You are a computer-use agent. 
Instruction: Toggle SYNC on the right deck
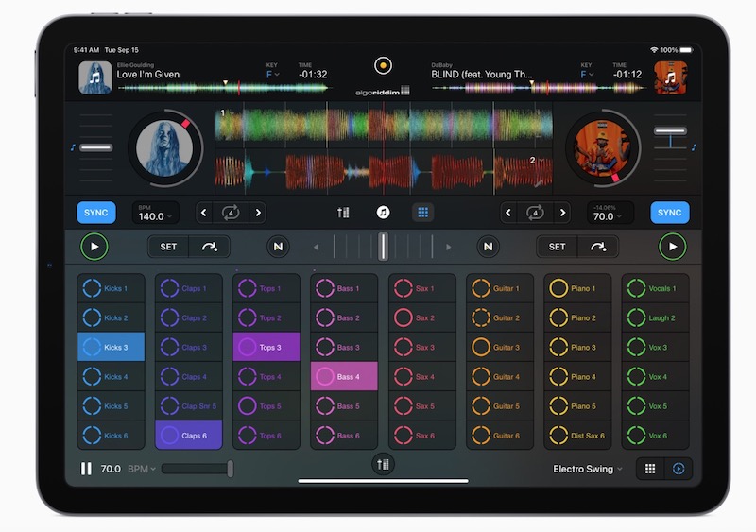tap(669, 213)
